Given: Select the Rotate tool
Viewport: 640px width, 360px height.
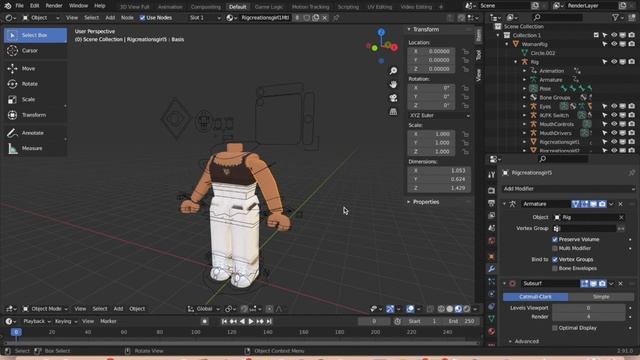Looking at the screenshot, I should click(x=36, y=84).
